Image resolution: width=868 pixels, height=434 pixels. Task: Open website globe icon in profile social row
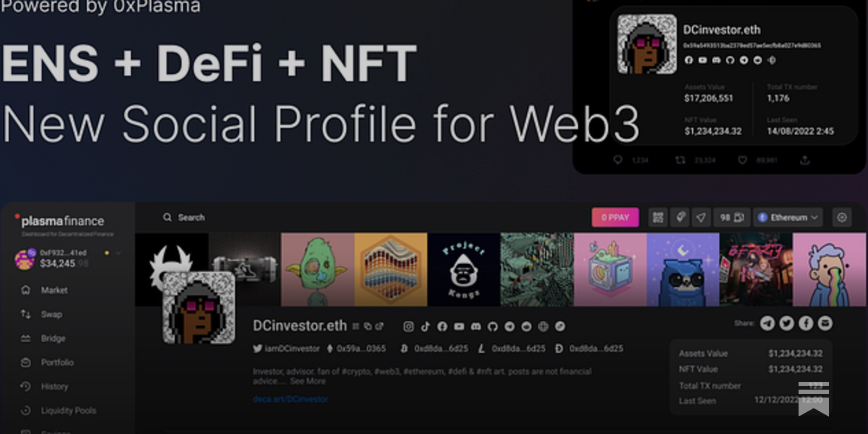point(543,326)
